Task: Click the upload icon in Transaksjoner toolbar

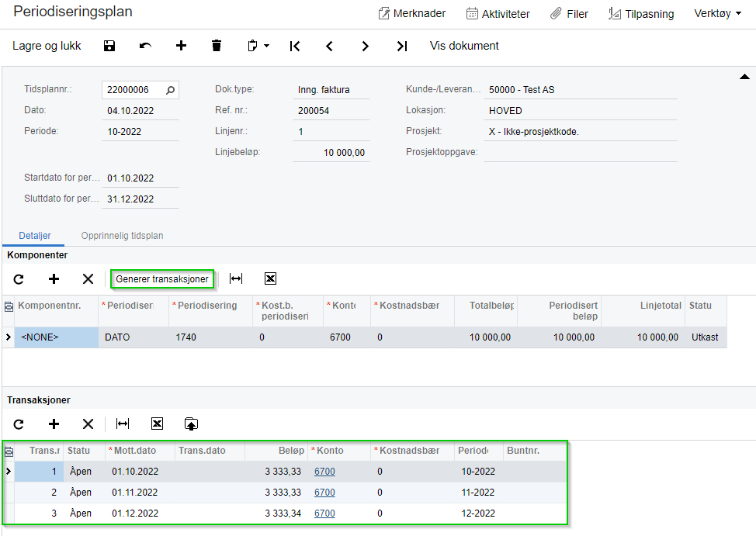Action: [x=192, y=424]
